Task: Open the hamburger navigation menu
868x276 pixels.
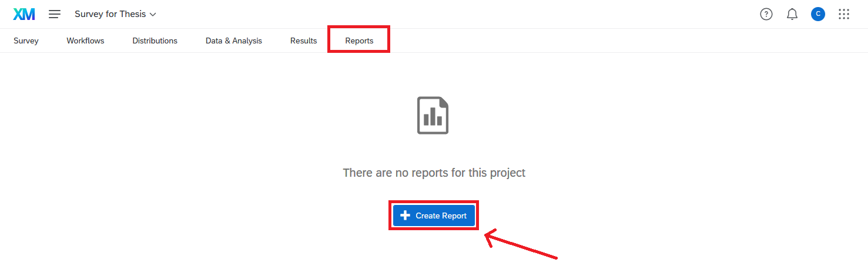Action: coord(55,14)
